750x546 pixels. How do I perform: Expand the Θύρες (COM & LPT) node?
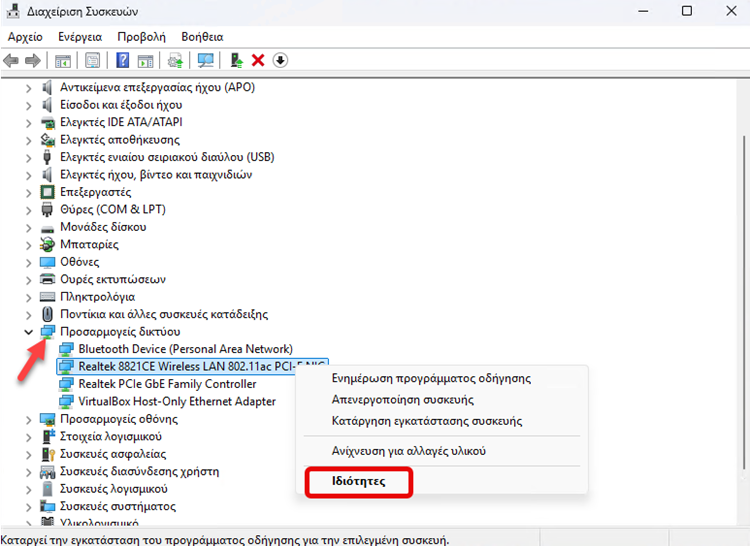coord(27,209)
